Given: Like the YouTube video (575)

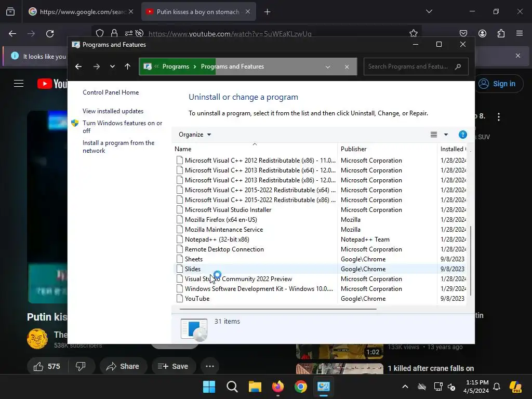Looking at the screenshot, I should [47, 366].
